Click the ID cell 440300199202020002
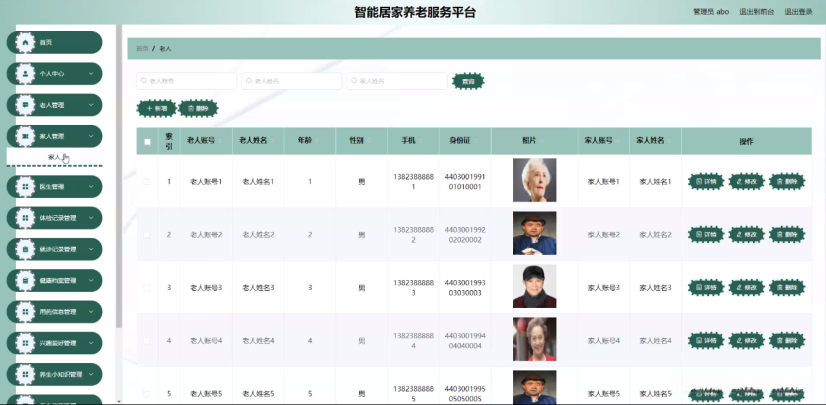This screenshot has height=405, width=826. [465, 235]
